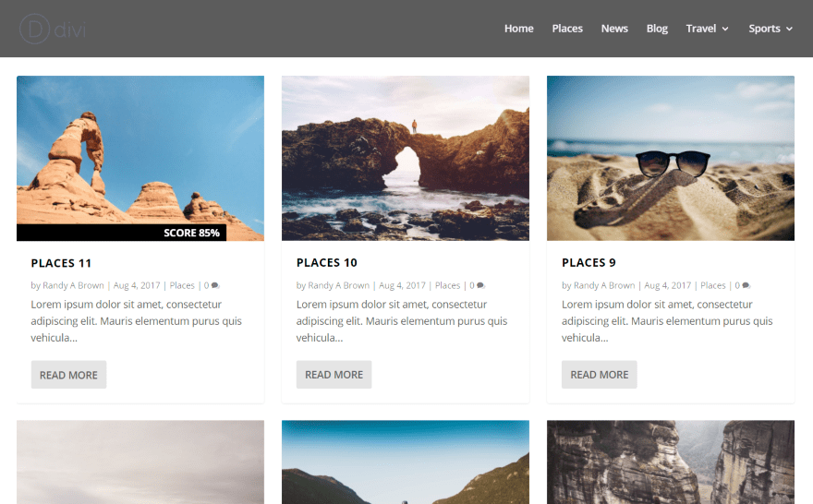
Task: Click READ MORE for Places 10
Action: (334, 375)
